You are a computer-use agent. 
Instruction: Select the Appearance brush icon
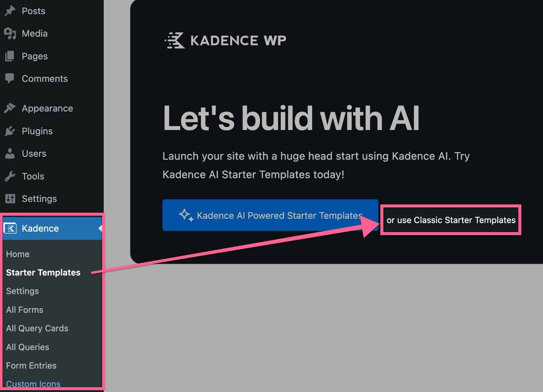tap(10, 108)
